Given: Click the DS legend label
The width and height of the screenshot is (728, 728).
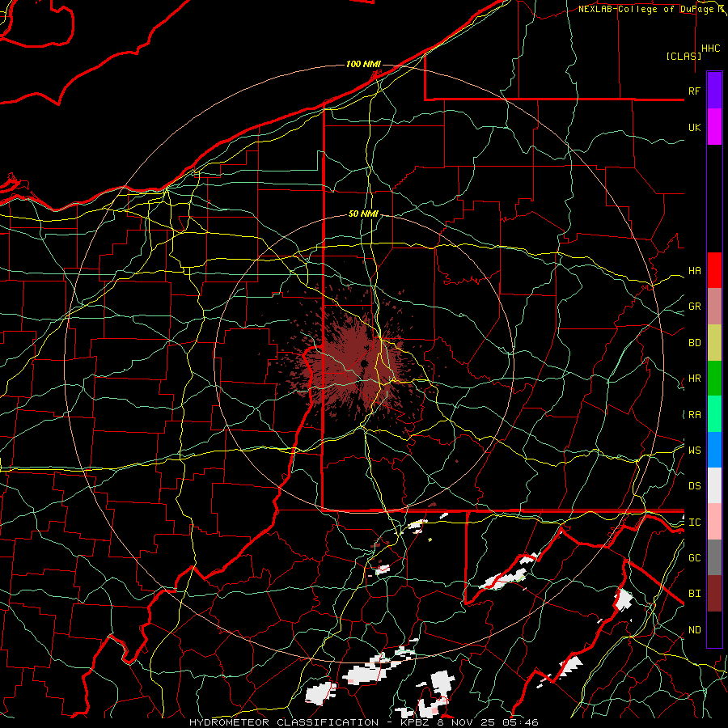Looking at the screenshot, I should (x=694, y=486).
